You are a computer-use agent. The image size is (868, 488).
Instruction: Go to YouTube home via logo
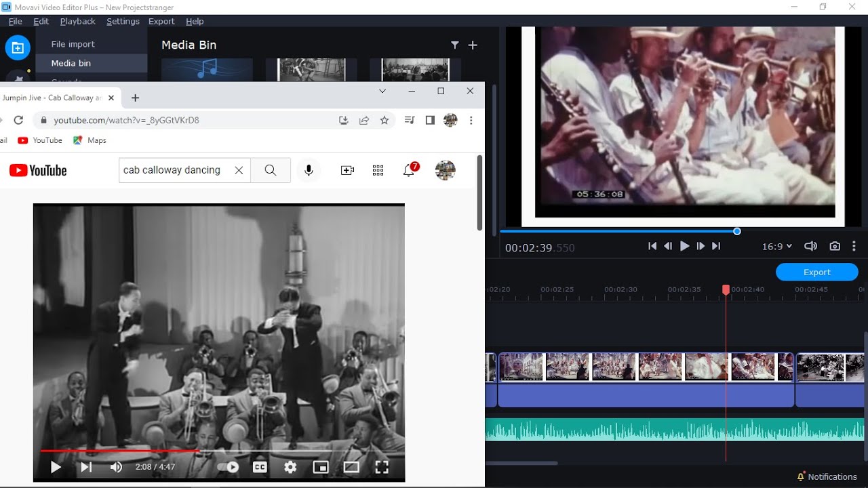[x=38, y=171]
